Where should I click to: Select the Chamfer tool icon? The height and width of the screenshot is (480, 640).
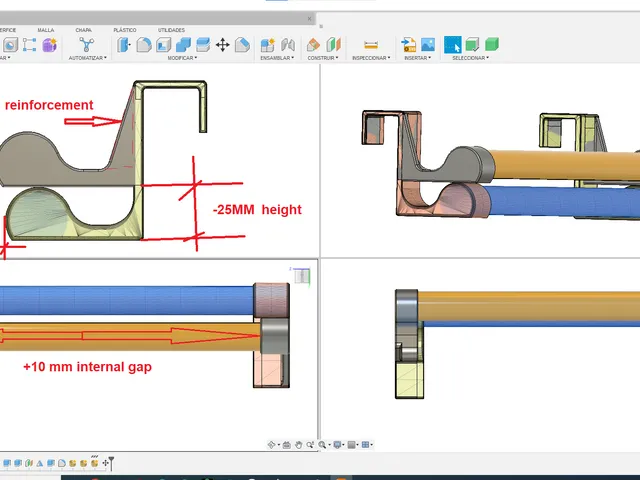pyautogui.click(x=242, y=44)
